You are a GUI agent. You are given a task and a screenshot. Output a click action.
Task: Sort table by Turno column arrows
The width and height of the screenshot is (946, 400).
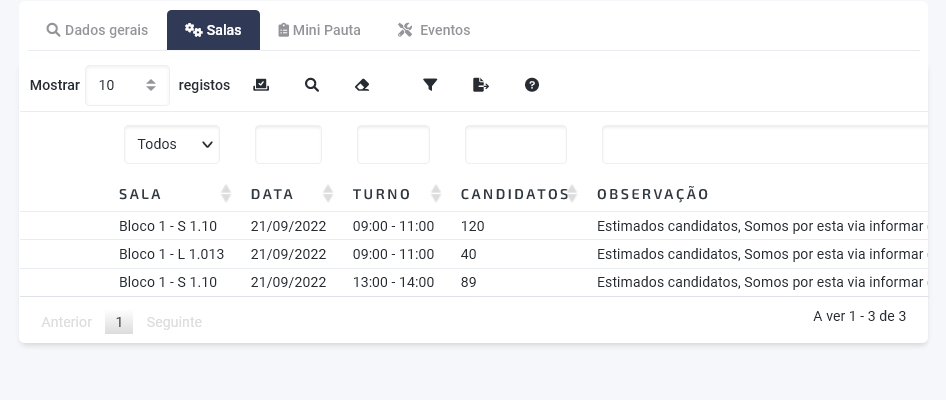point(436,194)
